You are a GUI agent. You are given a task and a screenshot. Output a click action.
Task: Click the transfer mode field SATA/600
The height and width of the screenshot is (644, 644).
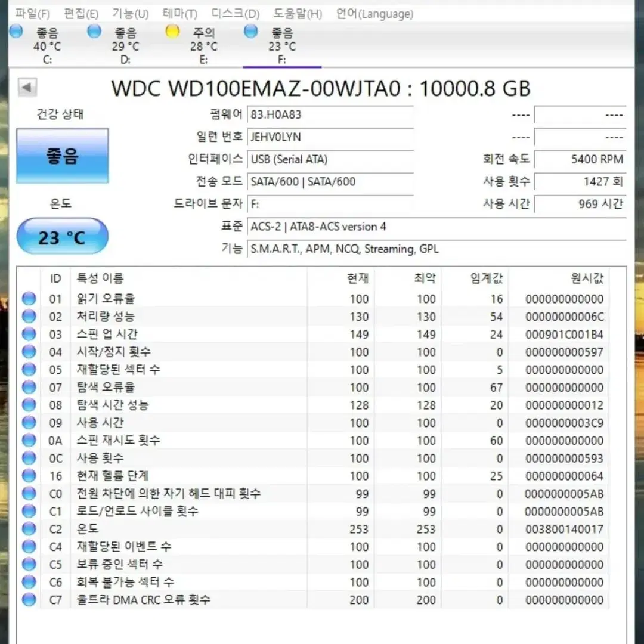[x=330, y=181]
